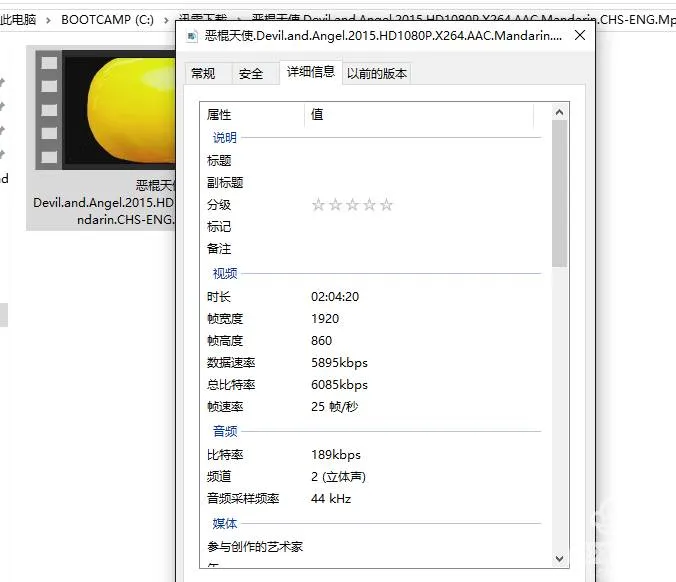Click the 时长 value 02:04:20
Screen dimensions: 676x582
(x=335, y=297)
